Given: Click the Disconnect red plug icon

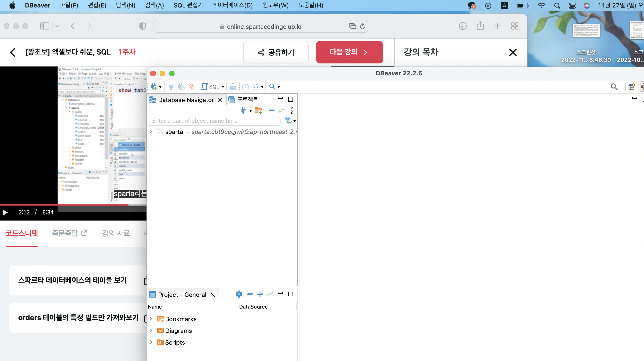Looking at the screenshot, I should [x=191, y=87].
